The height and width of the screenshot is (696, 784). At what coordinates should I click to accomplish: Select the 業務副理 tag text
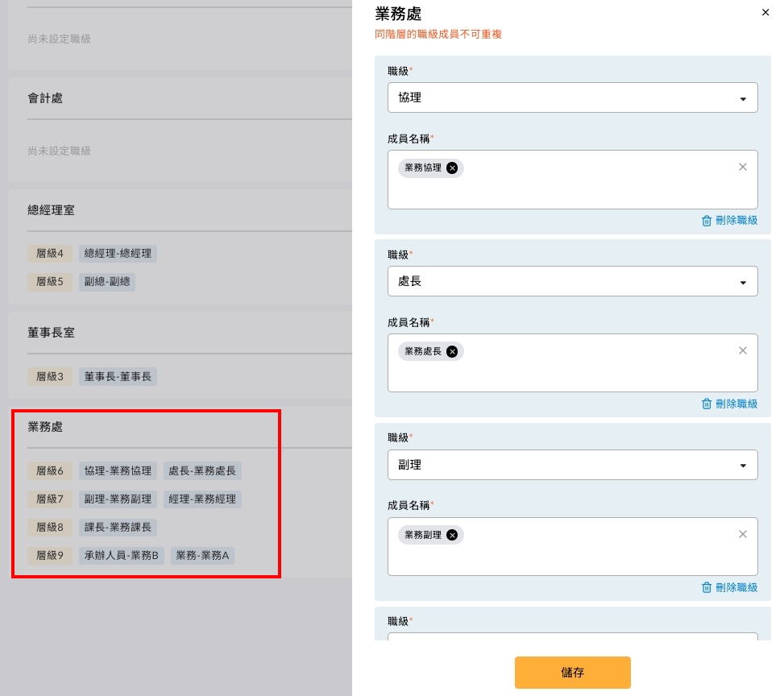click(423, 535)
